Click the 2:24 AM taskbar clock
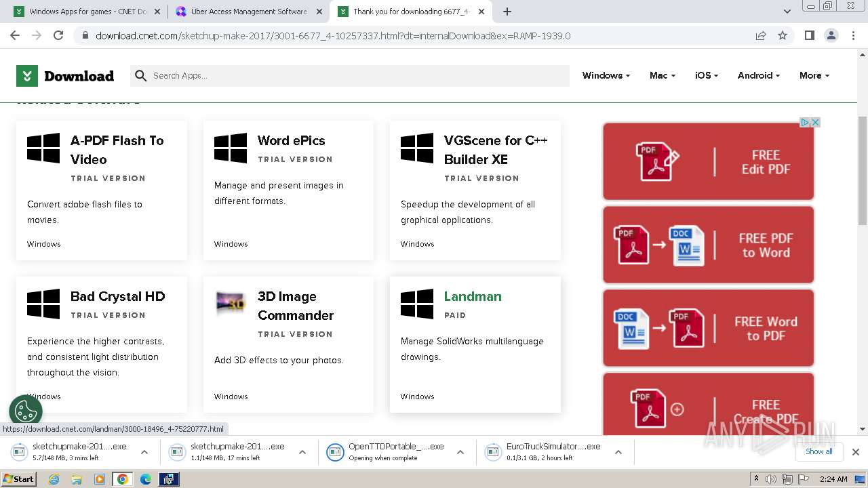Screen dimensions: 868x488 833,479
